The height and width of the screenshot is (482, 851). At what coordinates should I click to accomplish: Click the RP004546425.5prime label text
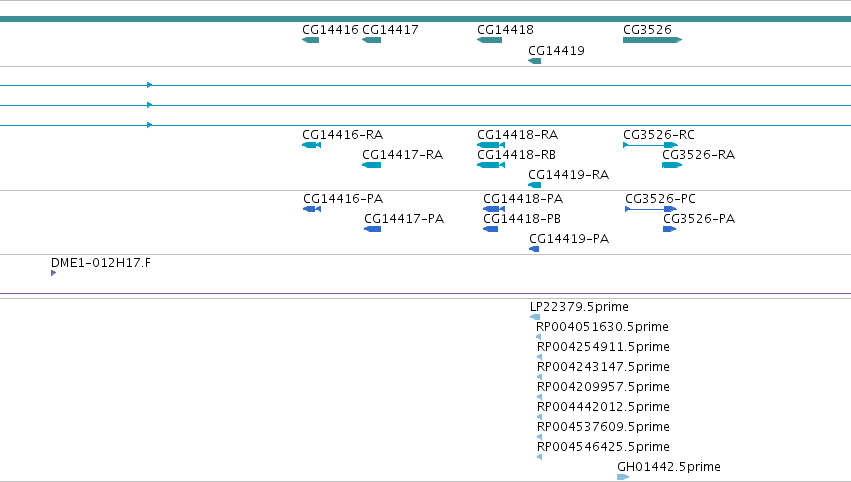pos(603,447)
